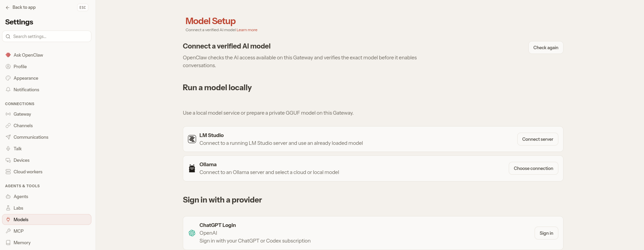Select the Talk microphone icon
The height and width of the screenshot is (250, 644).
click(8, 149)
